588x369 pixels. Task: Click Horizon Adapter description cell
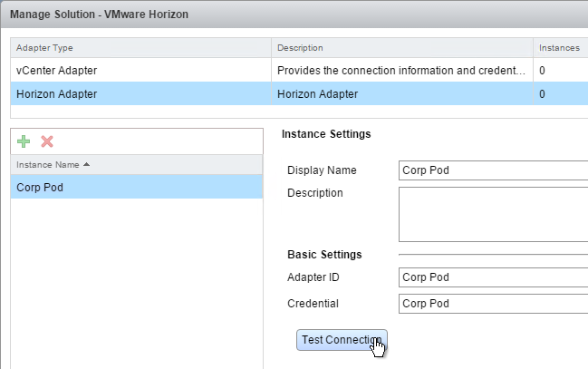pyautogui.click(x=402, y=94)
